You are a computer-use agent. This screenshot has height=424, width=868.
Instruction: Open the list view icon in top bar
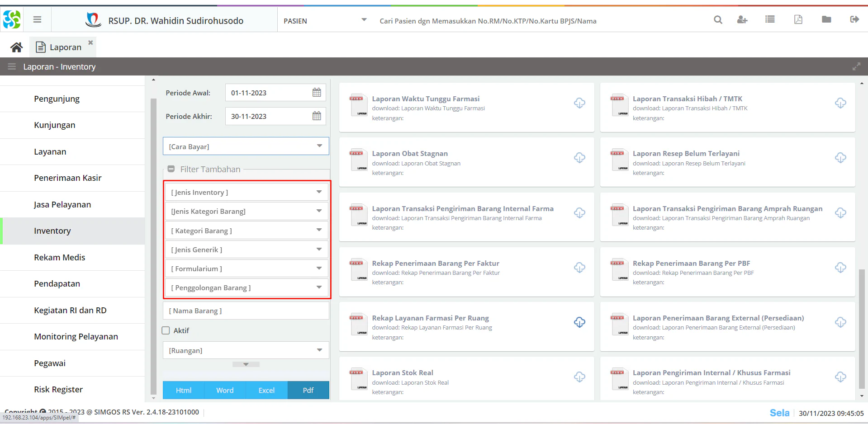(770, 19)
